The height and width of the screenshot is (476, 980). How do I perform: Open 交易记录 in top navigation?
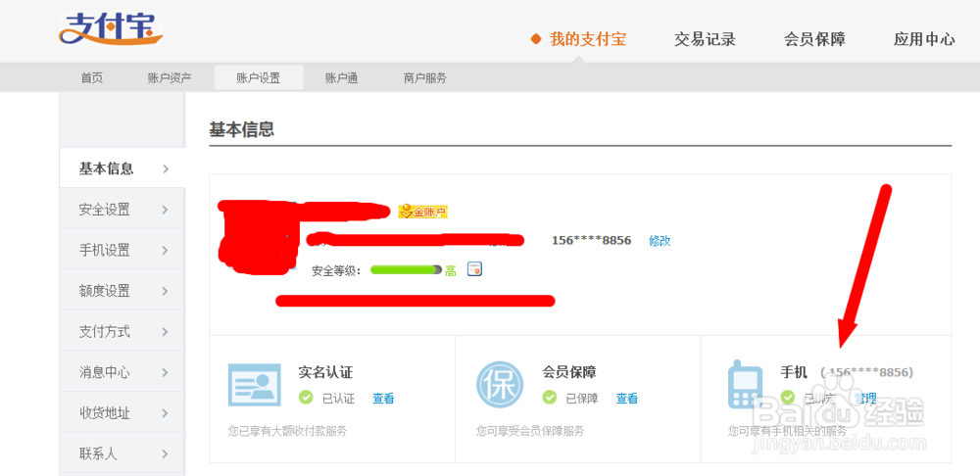point(705,40)
